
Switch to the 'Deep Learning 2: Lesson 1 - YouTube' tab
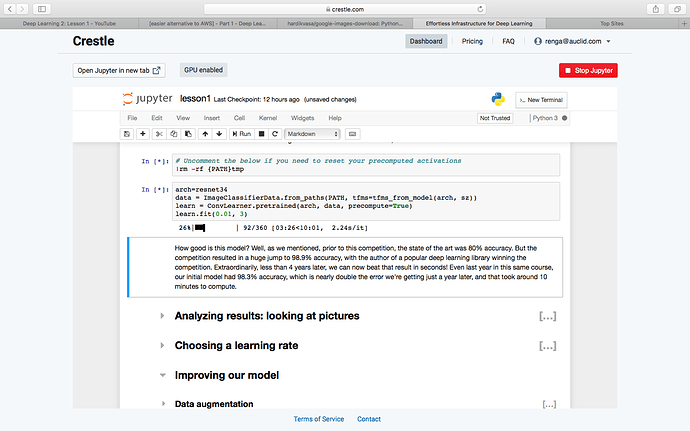[x=70, y=22]
